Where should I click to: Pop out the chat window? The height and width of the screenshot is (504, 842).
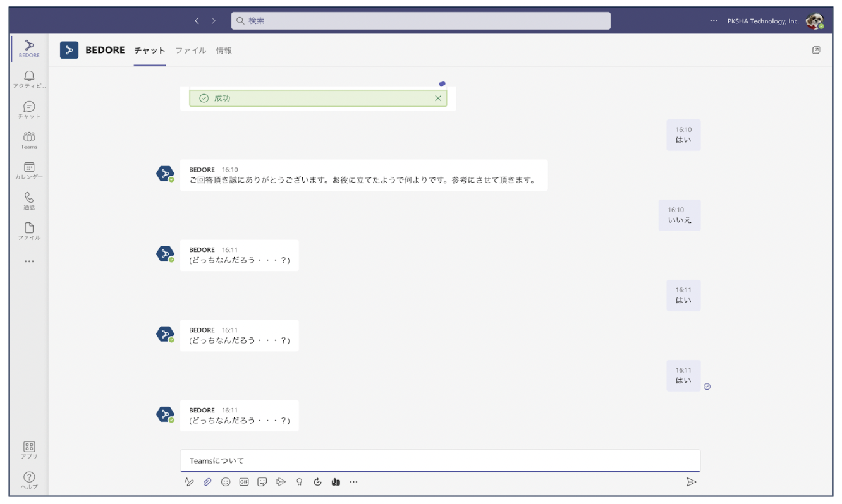point(816,50)
